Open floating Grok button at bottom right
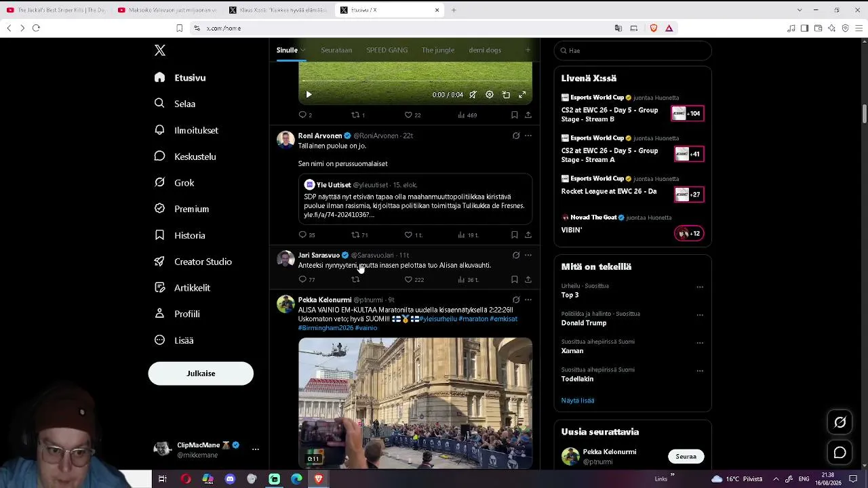Viewport: 868px width, 488px height. 840,422
